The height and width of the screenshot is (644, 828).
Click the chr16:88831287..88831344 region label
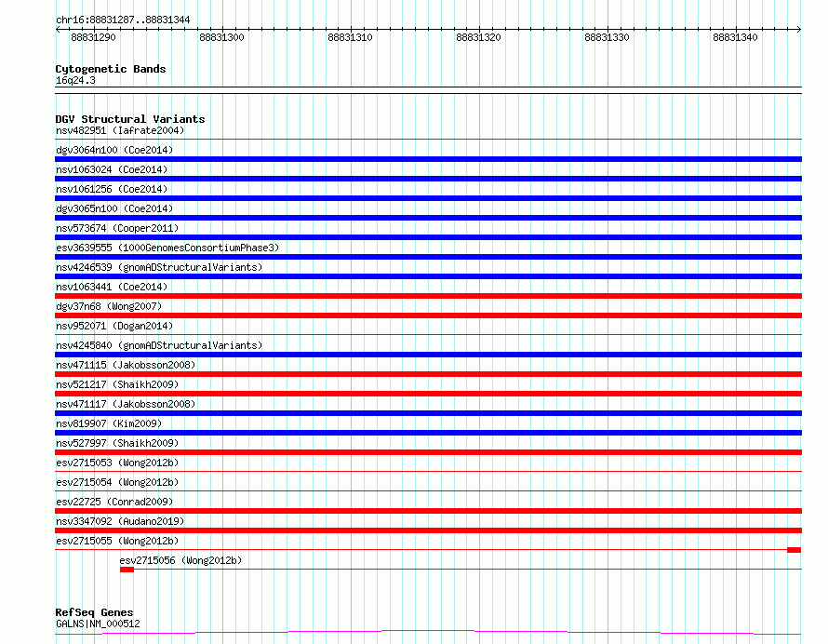pos(123,20)
